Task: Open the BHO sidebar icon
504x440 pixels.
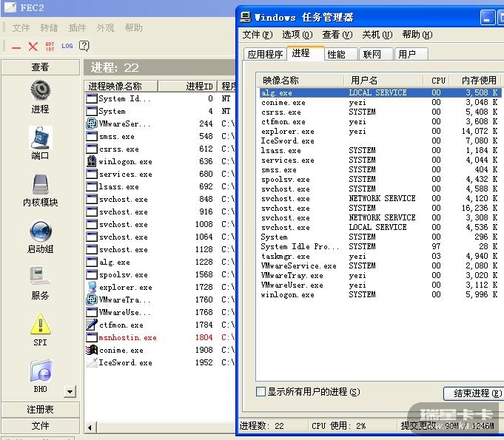Action: point(41,371)
